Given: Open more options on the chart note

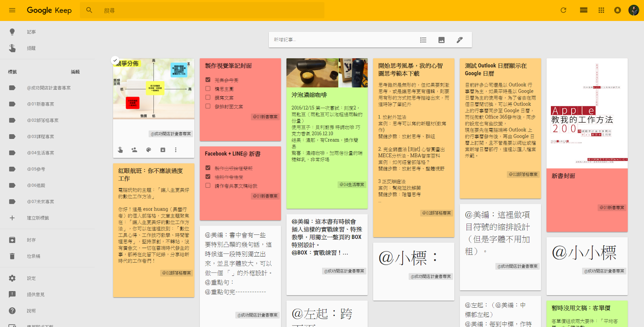Looking at the screenshot, I should (x=176, y=150).
